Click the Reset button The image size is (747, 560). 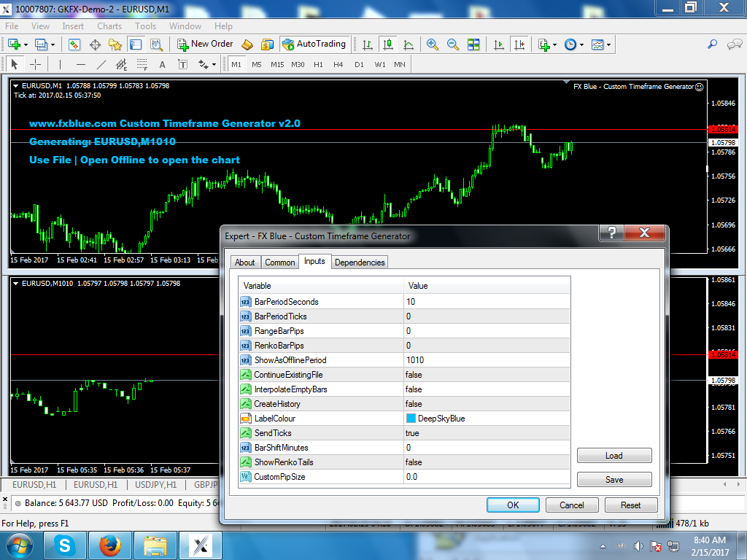tap(631, 505)
